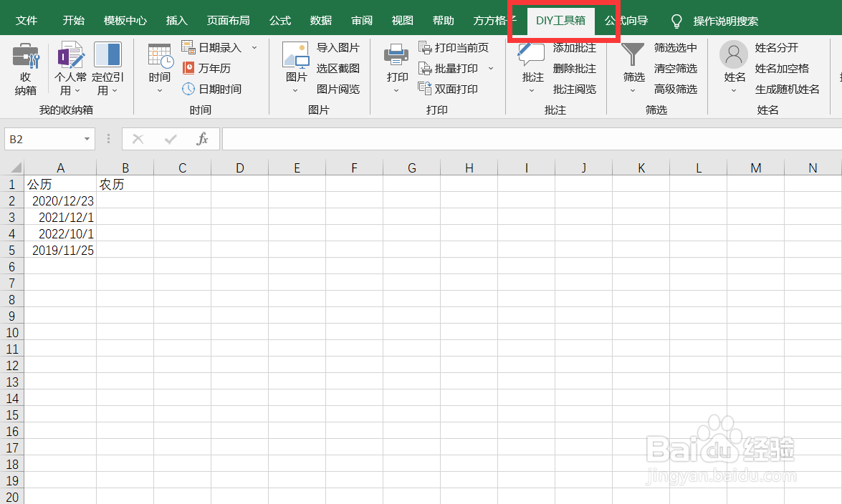Viewport: 842px width, 504px height.
Task: Click 清空筛选 button
Action: pyautogui.click(x=676, y=68)
